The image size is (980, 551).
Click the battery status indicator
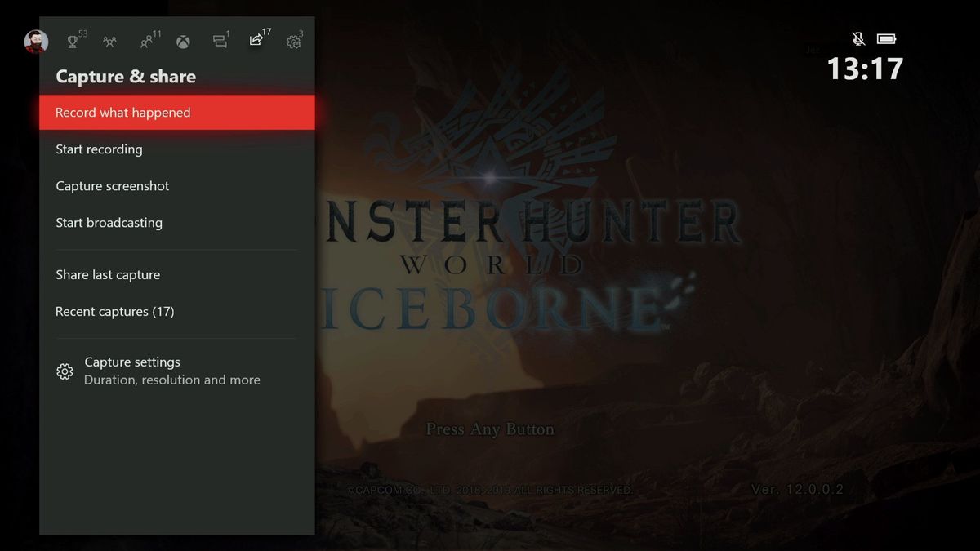[x=885, y=38]
